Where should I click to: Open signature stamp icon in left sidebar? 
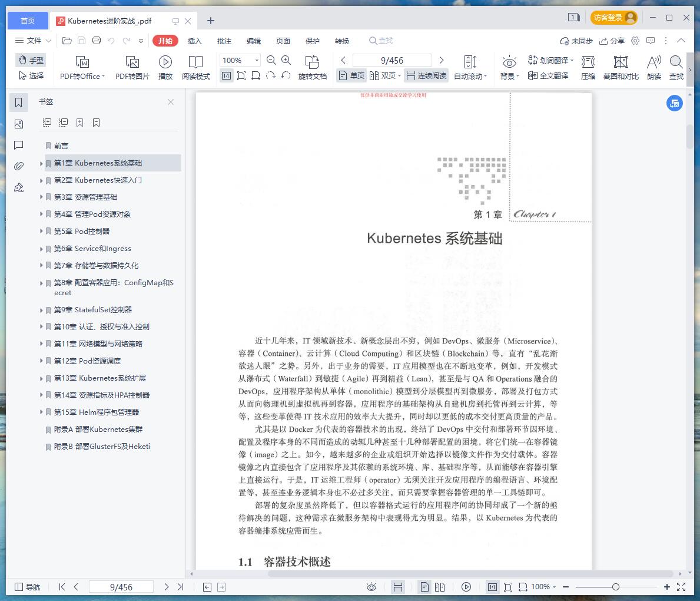click(x=19, y=188)
